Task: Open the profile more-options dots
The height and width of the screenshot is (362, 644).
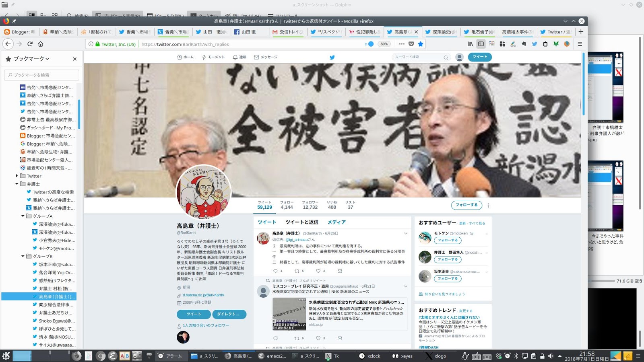Action: point(488,205)
